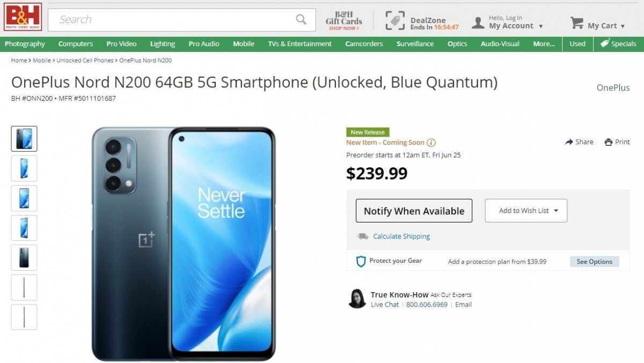
Task: Click the Coming Soon info icon
Action: [431, 143]
